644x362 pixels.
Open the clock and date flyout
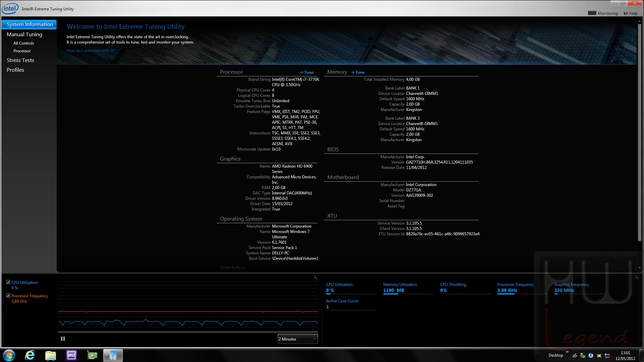pos(625,356)
